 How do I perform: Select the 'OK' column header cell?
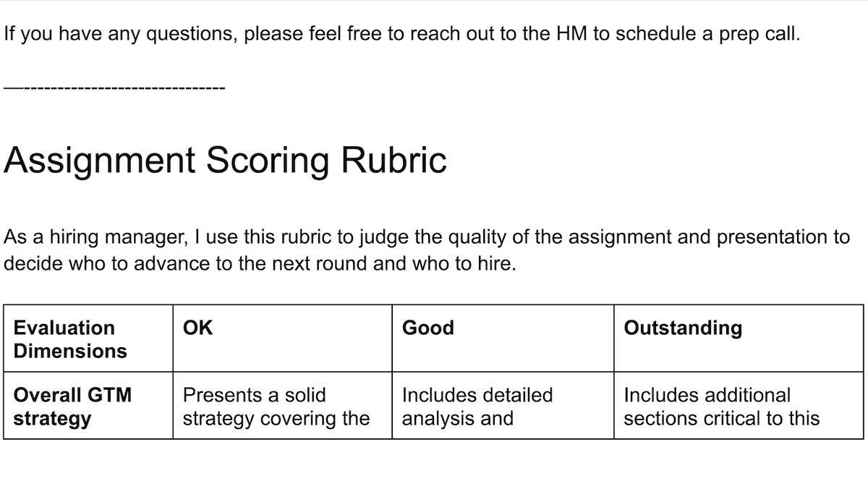(283, 339)
